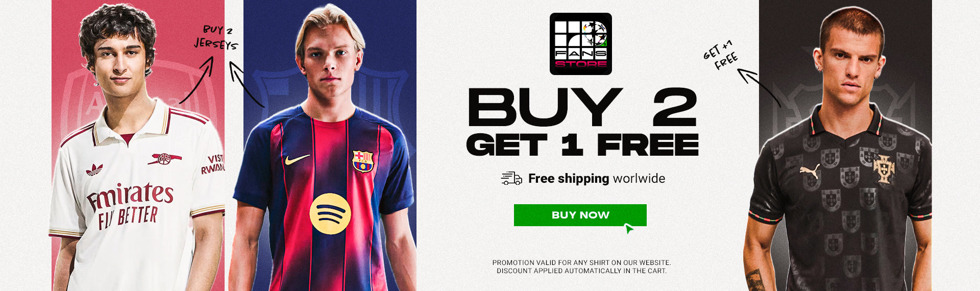
Task: Click the green BUY NOW button
Action: click(580, 215)
